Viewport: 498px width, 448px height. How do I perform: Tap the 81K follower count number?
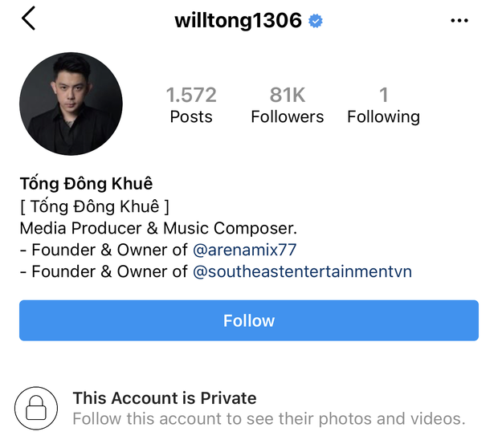(x=287, y=95)
